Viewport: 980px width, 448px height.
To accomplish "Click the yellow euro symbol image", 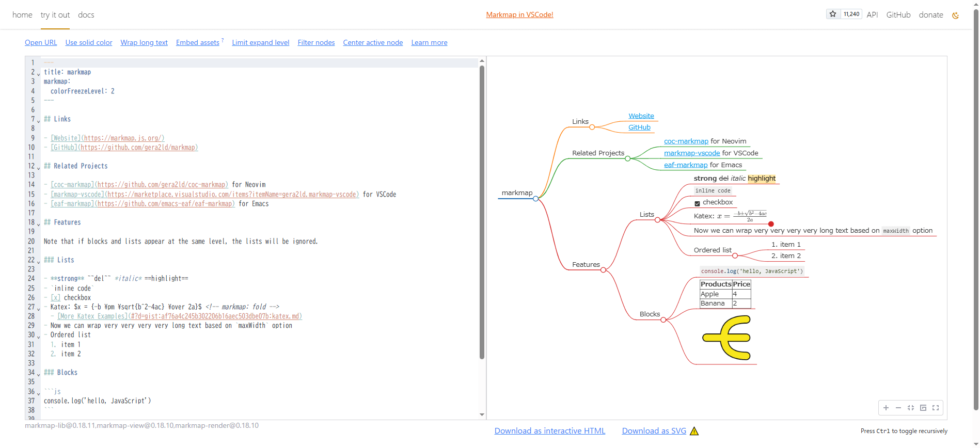I will click(x=727, y=338).
